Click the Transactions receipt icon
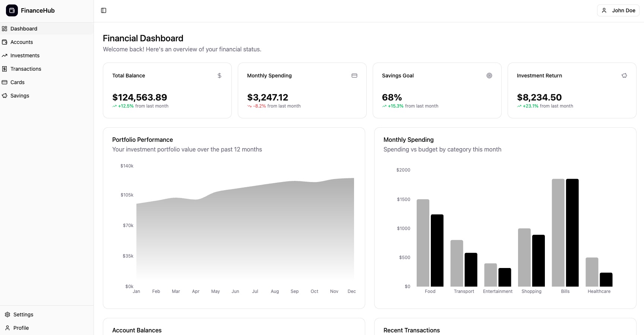This screenshot has height=335, width=644. (x=4, y=69)
